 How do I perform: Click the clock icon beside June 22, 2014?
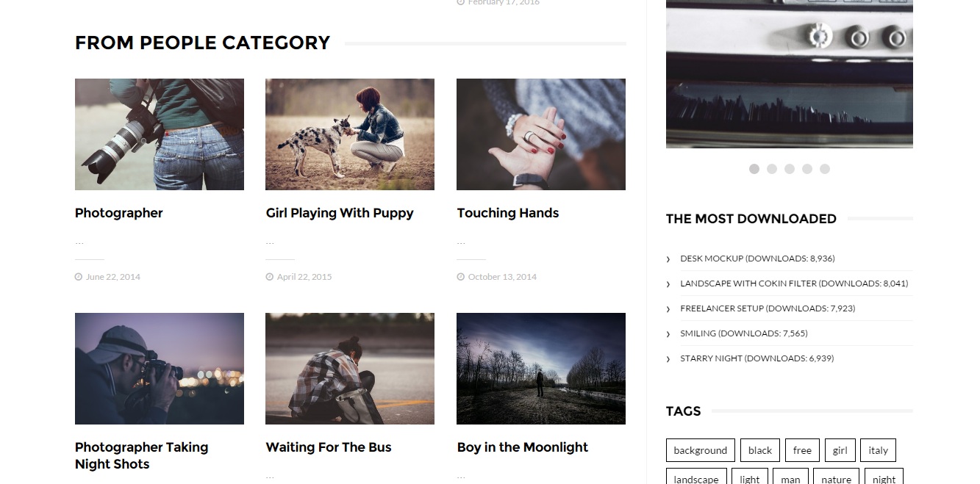[79, 277]
